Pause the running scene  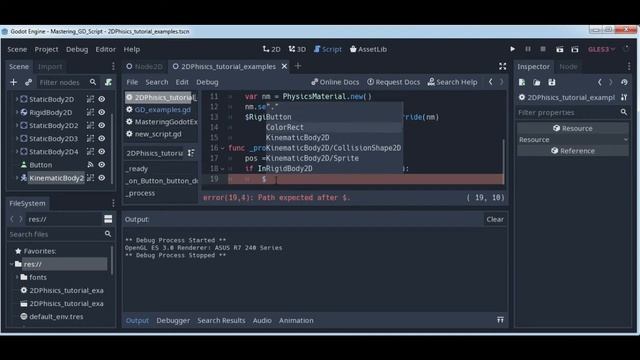tap(528, 49)
